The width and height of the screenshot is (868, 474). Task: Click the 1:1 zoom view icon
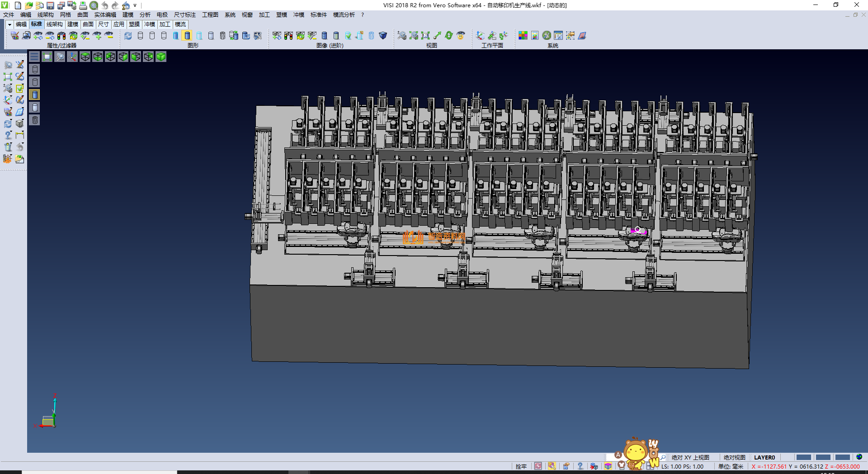coord(425,35)
